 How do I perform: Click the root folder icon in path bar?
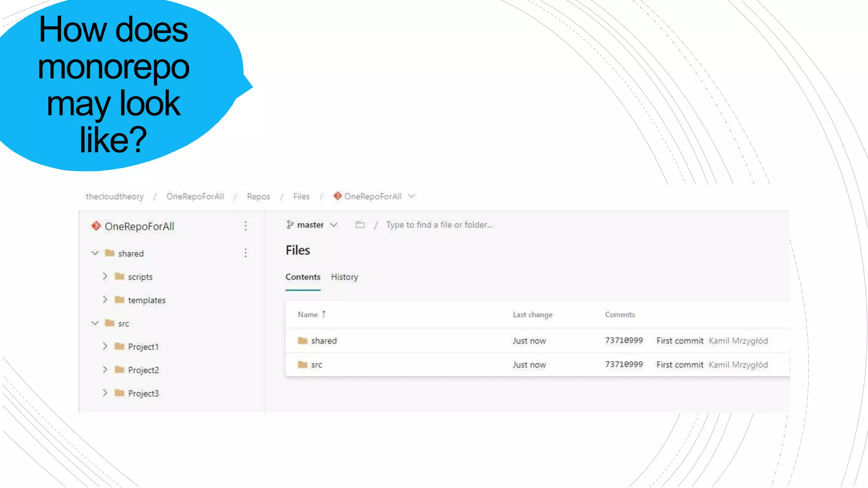[360, 225]
